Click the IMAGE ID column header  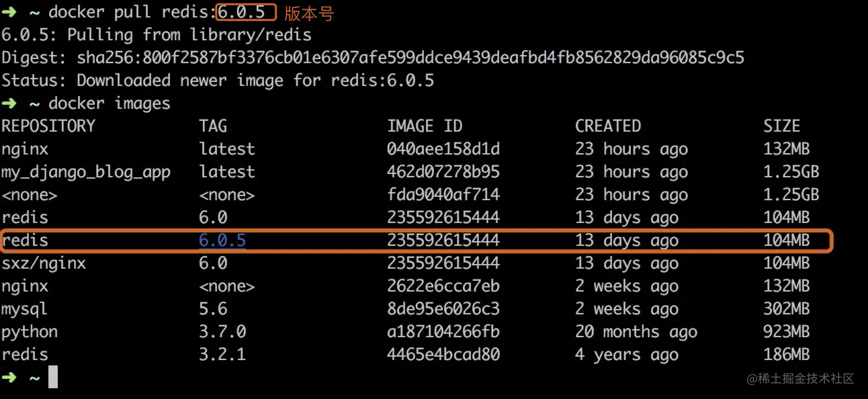[x=425, y=126]
